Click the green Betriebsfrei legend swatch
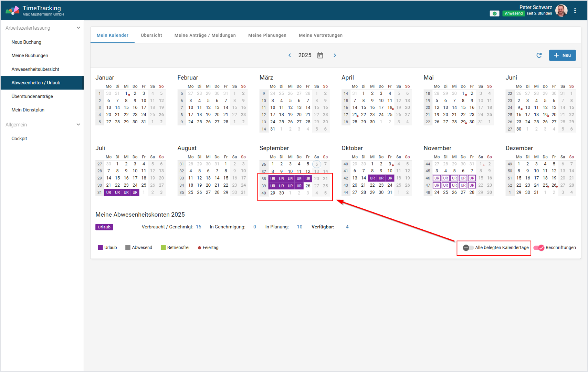Viewport: 588px width, 372px height. (163, 248)
